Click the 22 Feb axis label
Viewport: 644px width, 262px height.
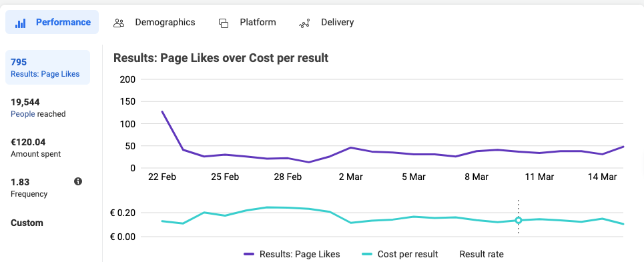[x=162, y=177]
